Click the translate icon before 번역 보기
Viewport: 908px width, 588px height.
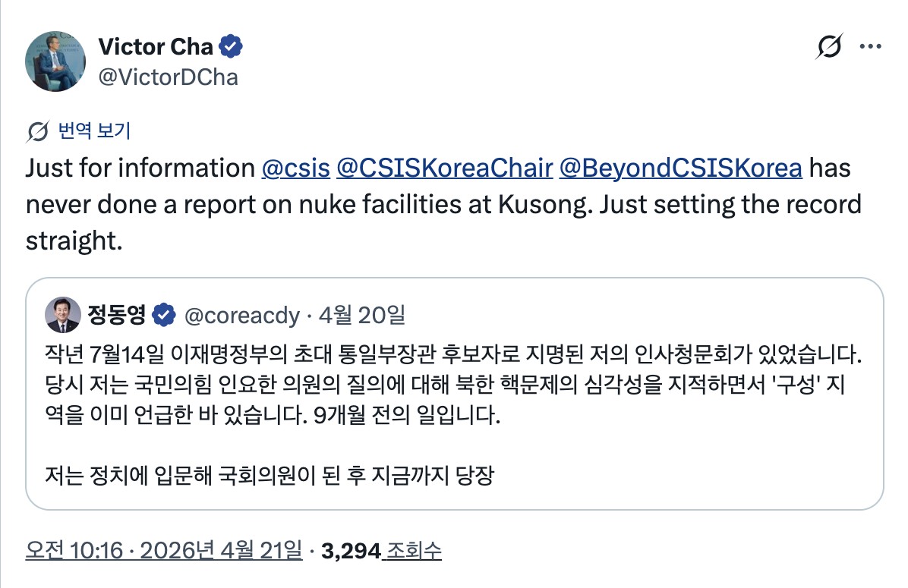[38, 131]
